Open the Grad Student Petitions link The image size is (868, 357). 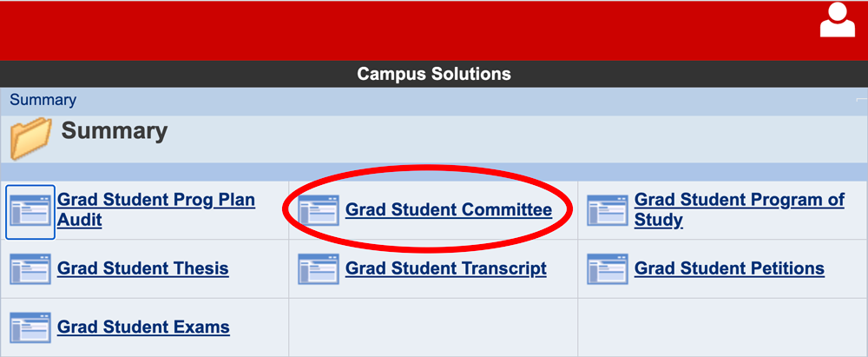(729, 269)
